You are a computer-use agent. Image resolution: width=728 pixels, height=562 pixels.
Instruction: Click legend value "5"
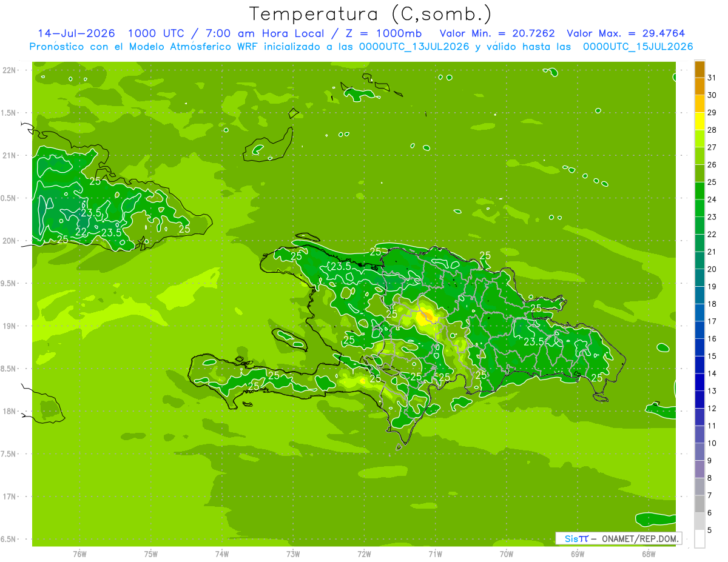click(x=710, y=530)
